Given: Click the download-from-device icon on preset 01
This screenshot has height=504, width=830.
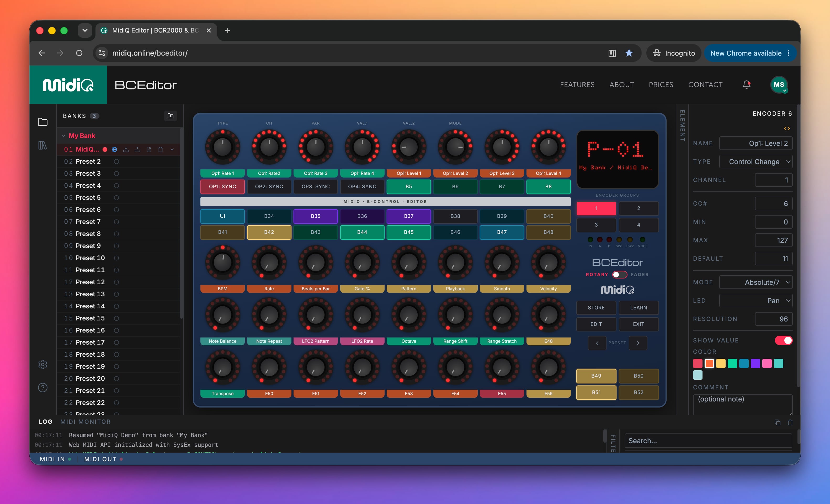Looking at the screenshot, I should point(126,149).
